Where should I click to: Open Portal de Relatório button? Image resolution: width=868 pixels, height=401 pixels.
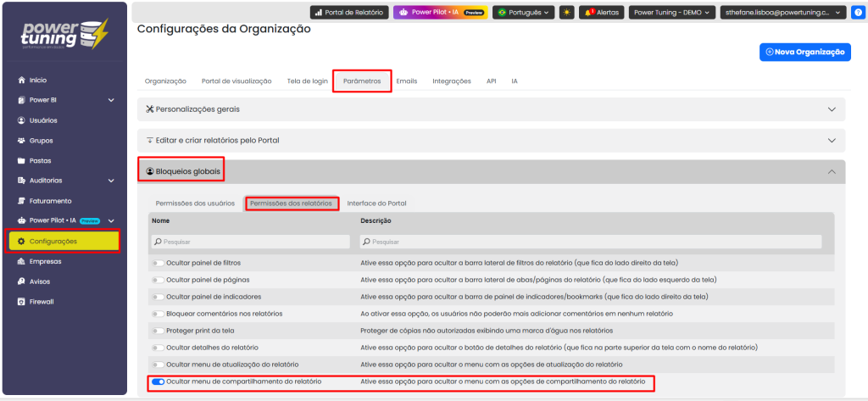point(348,13)
